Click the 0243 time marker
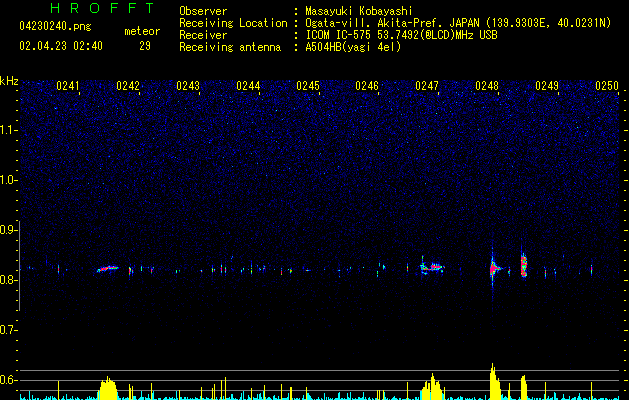 pyautogui.click(x=188, y=86)
